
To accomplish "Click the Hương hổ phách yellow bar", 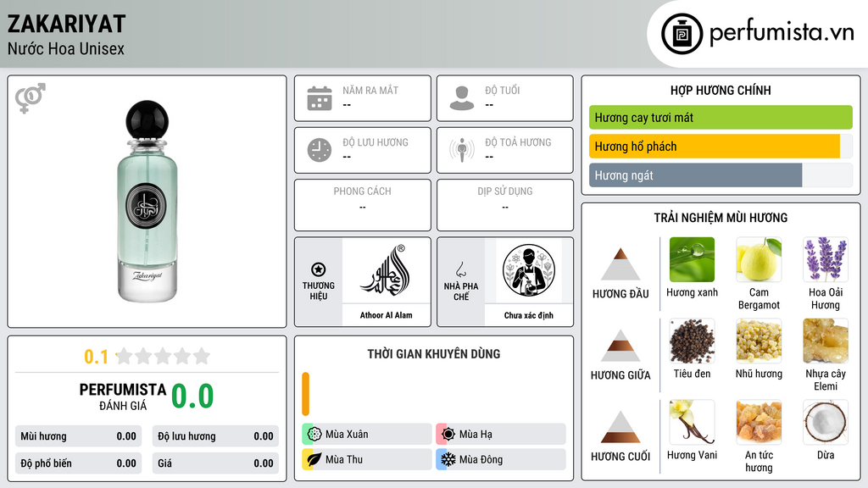I will [x=715, y=147].
